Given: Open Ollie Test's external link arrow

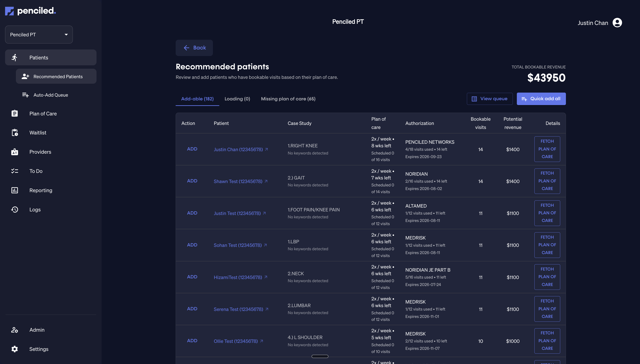Looking at the screenshot, I should click(261, 341).
